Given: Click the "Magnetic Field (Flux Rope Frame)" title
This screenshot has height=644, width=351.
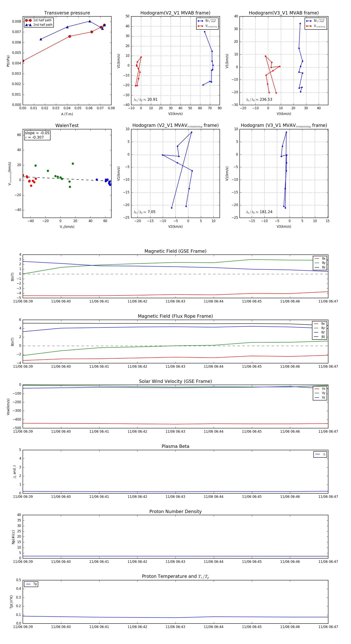Looking at the screenshot, I should (x=175, y=316).
